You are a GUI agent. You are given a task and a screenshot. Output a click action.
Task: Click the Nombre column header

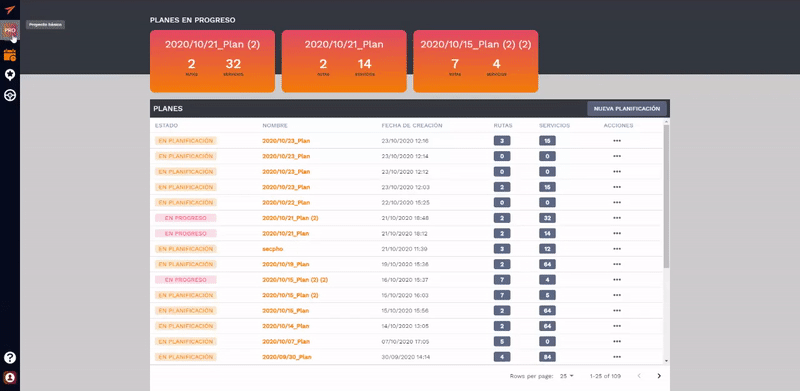click(x=275, y=126)
